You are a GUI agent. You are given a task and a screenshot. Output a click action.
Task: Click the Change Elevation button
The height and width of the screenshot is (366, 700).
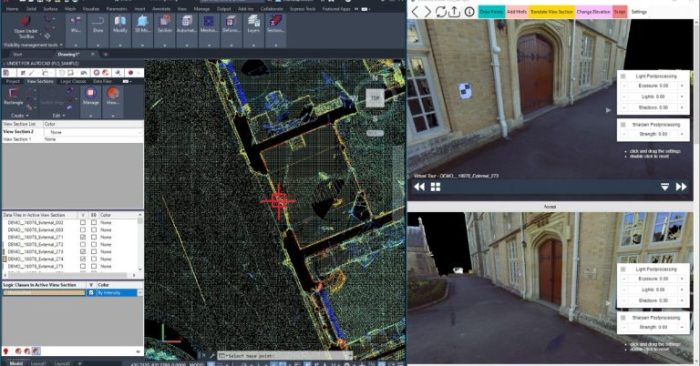pos(593,12)
